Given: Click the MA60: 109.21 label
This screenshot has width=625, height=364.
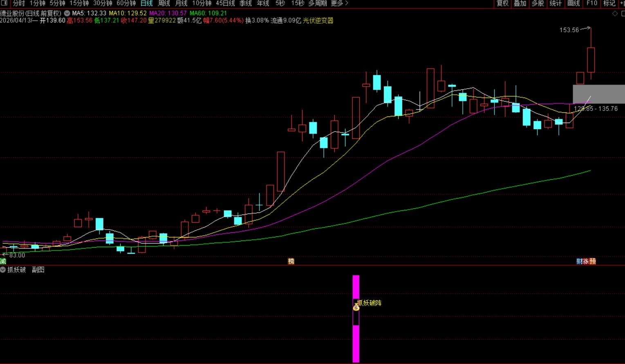Looking at the screenshot, I should [208, 13].
